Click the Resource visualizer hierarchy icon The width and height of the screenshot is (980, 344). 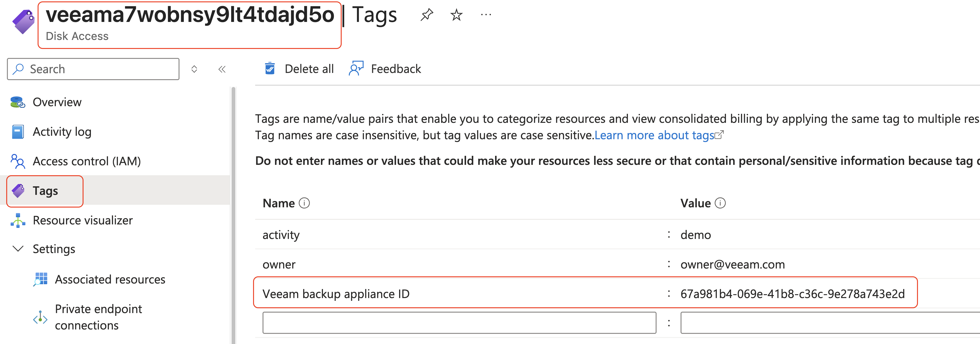18,220
